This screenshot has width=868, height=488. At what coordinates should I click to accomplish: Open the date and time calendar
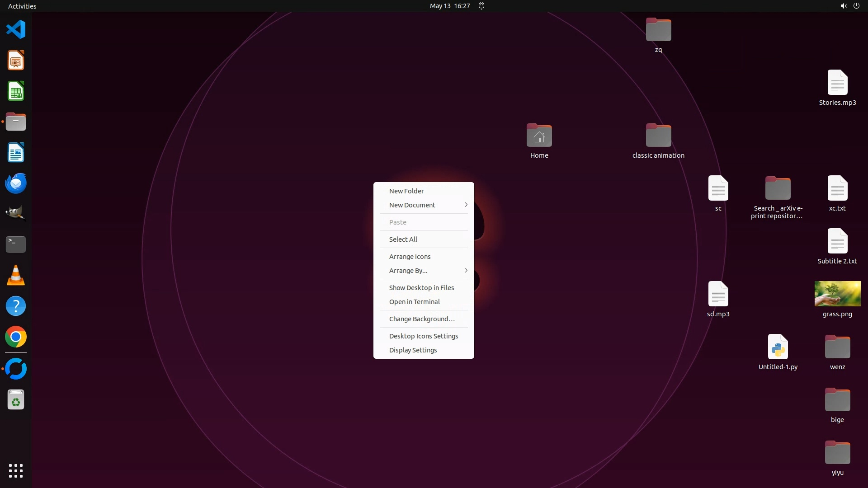click(449, 6)
